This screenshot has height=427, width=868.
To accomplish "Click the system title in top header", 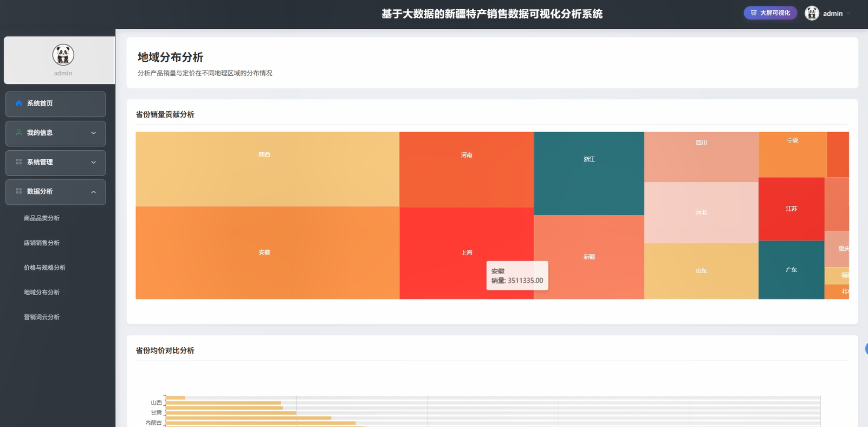I will point(492,14).
